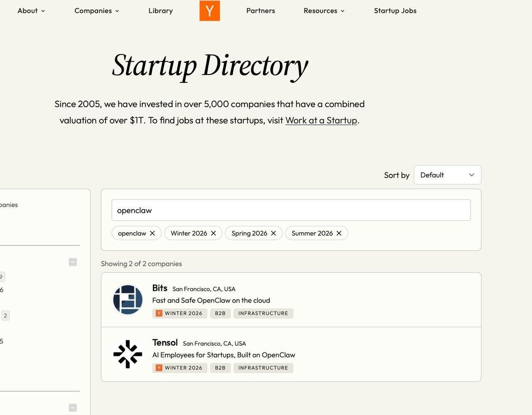Click the B2B tag on Bits
This screenshot has height=415, width=532.
click(x=220, y=313)
